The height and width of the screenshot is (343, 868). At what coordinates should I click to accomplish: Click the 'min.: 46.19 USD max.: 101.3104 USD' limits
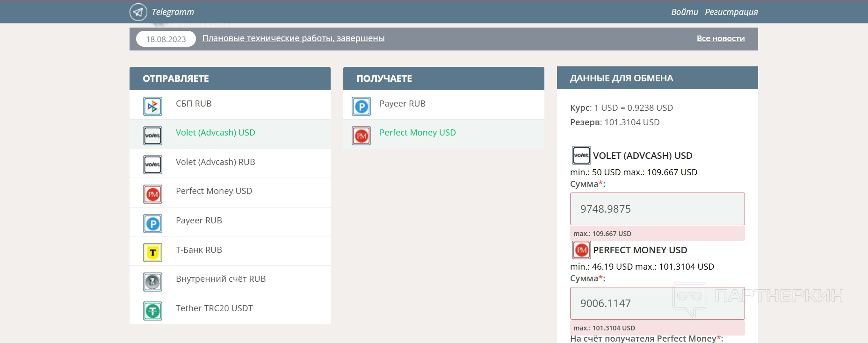(x=642, y=267)
